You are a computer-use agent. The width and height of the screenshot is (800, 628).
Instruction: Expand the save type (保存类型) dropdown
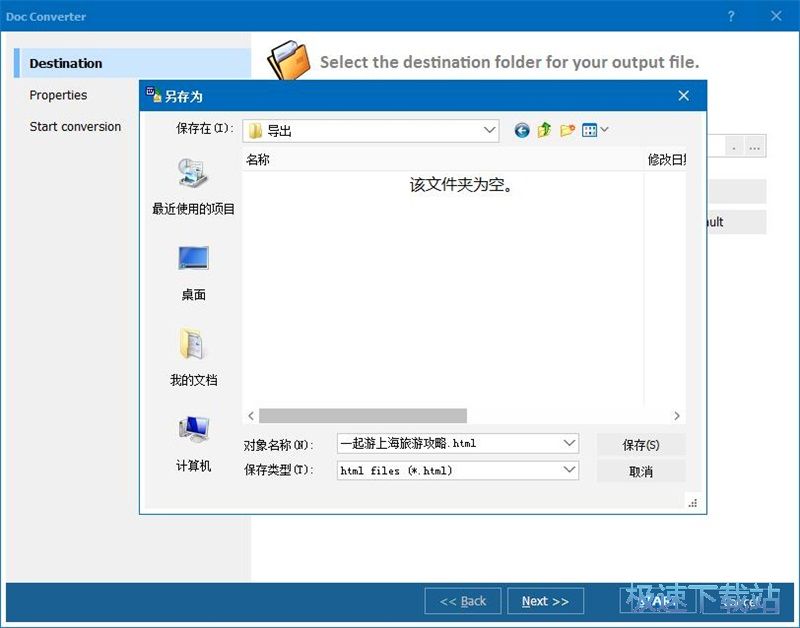pos(569,469)
